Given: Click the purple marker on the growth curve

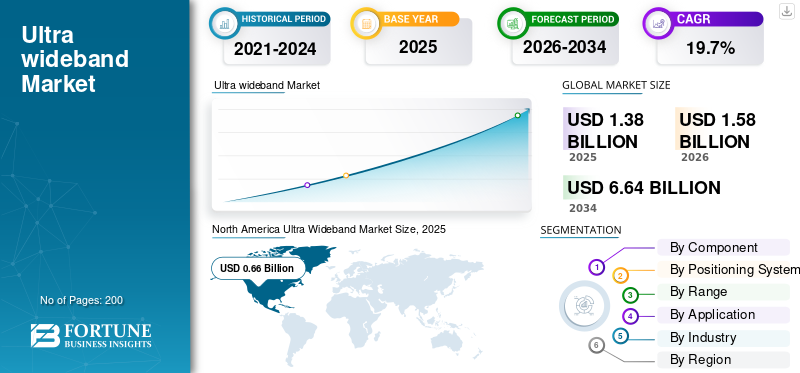Looking at the screenshot, I should click(x=307, y=185).
